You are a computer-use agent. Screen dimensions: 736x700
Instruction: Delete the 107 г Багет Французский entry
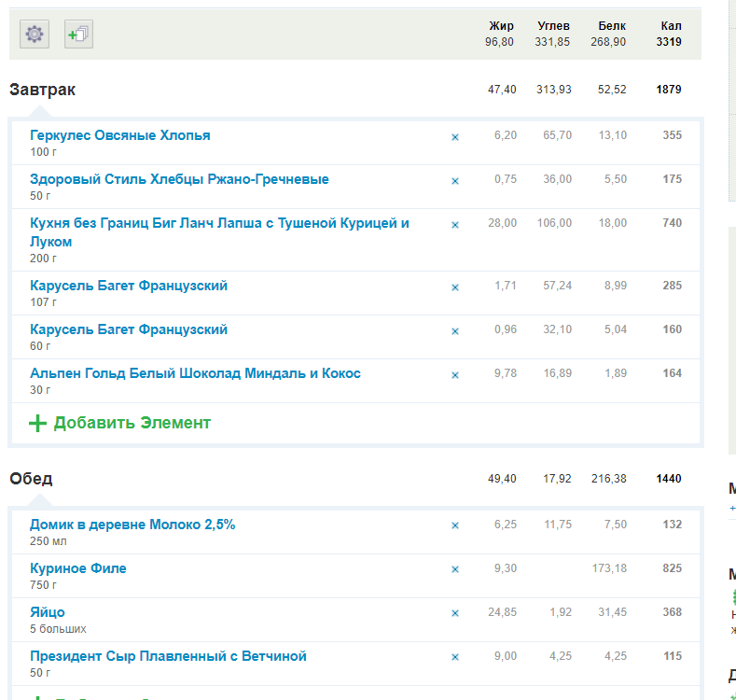[455, 287]
